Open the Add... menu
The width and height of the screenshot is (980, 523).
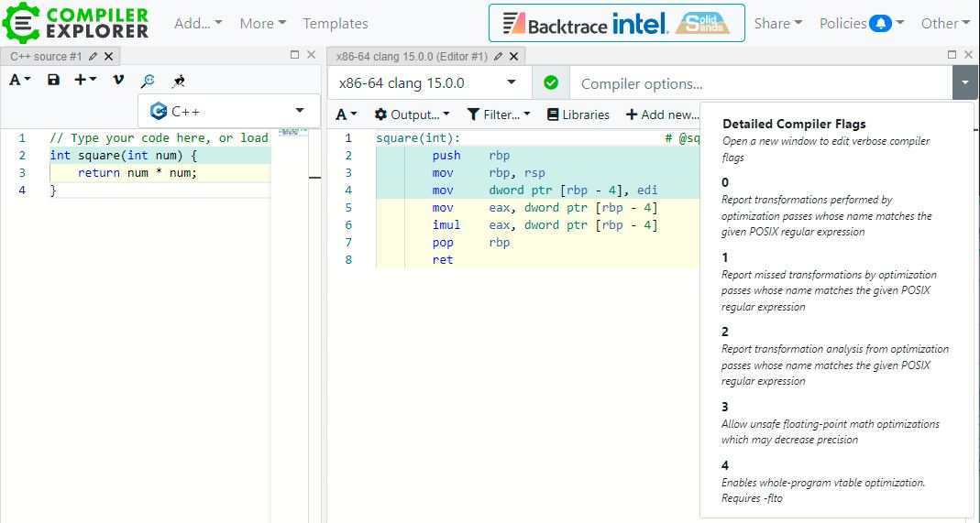198,23
